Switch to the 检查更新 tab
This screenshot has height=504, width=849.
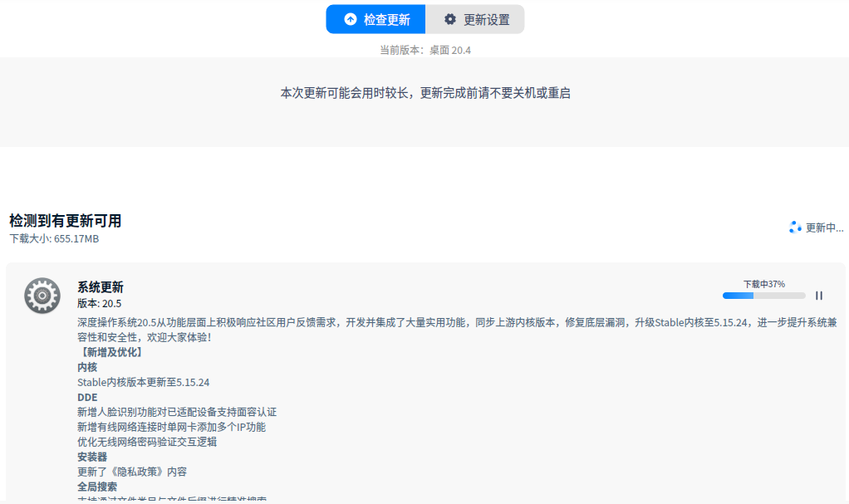coord(375,19)
